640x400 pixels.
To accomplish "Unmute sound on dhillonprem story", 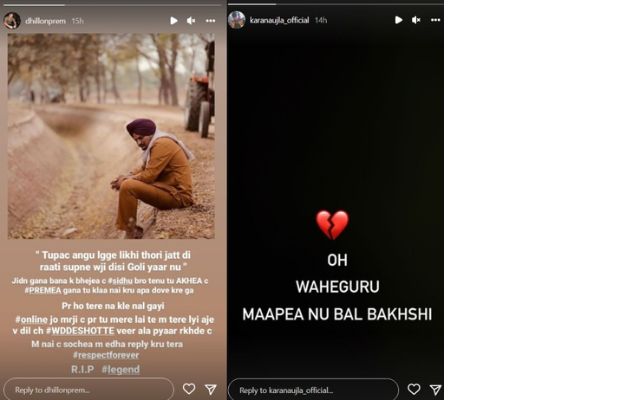I will pyautogui.click(x=191, y=20).
